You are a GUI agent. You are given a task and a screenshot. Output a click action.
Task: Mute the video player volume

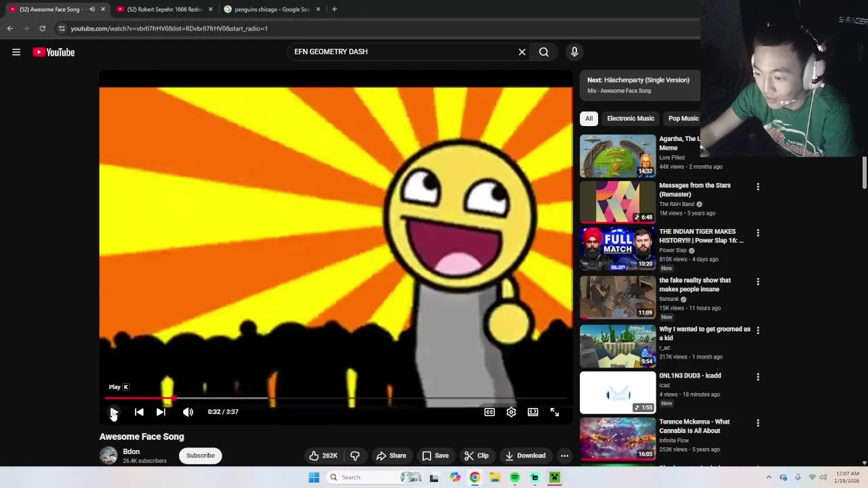[188, 412]
